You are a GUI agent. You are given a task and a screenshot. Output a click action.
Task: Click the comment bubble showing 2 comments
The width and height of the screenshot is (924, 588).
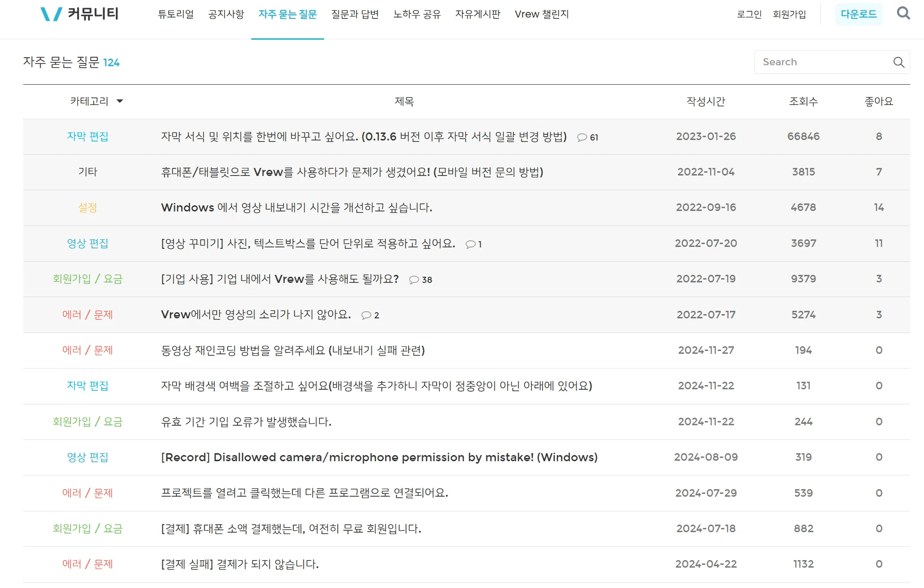(365, 316)
